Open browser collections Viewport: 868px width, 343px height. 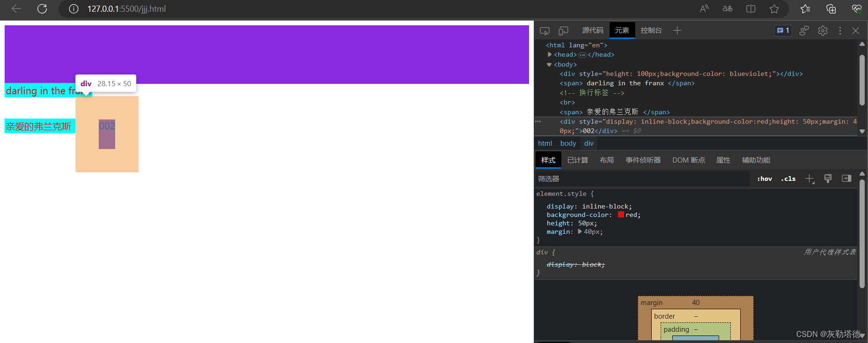point(831,9)
